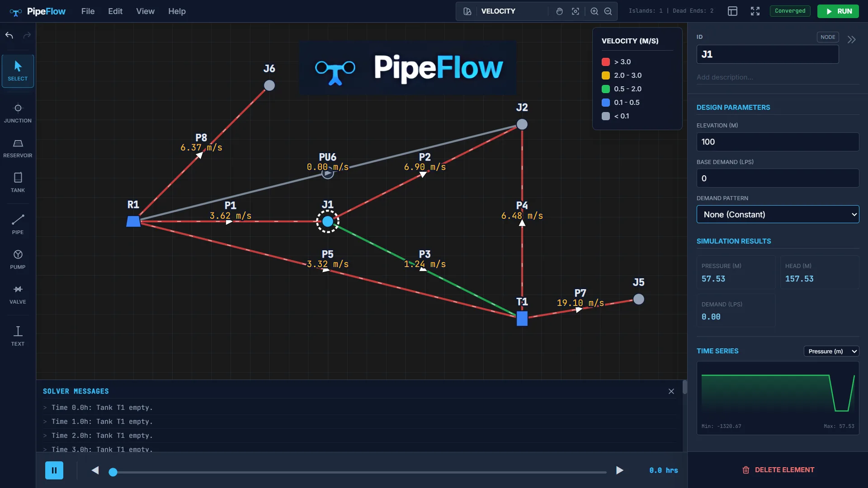
Task: Click the green RUN button
Action: (838, 11)
